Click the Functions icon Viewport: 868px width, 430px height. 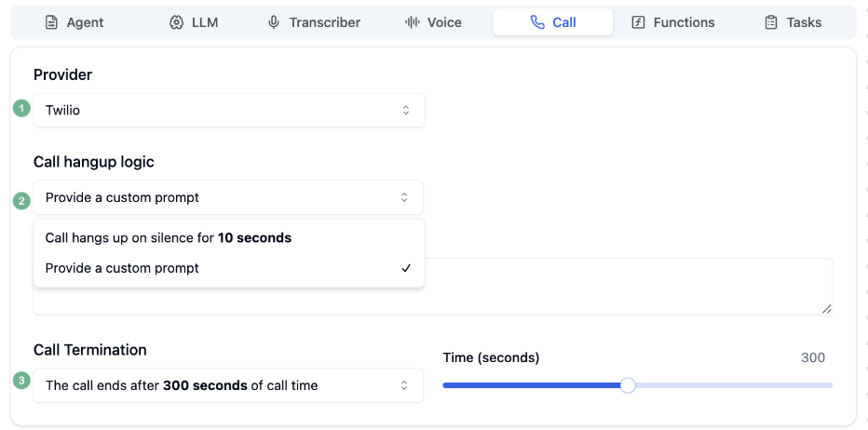[638, 22]
